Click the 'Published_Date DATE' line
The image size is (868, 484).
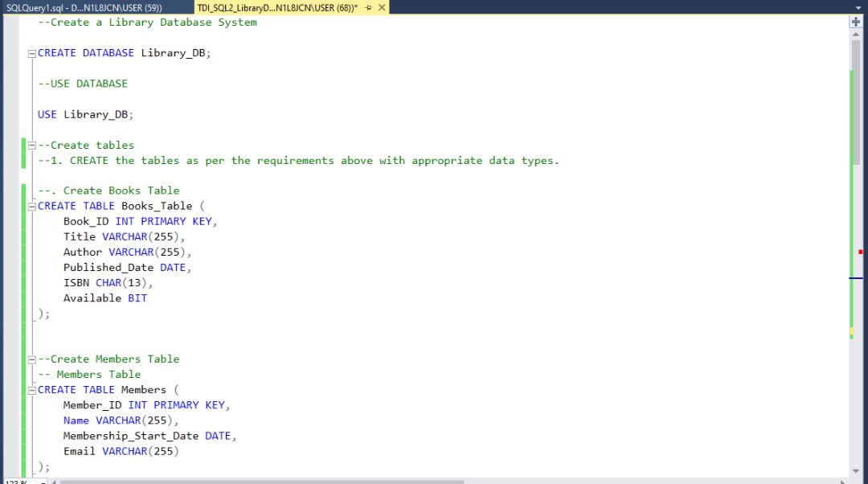[x=127, y=268]
